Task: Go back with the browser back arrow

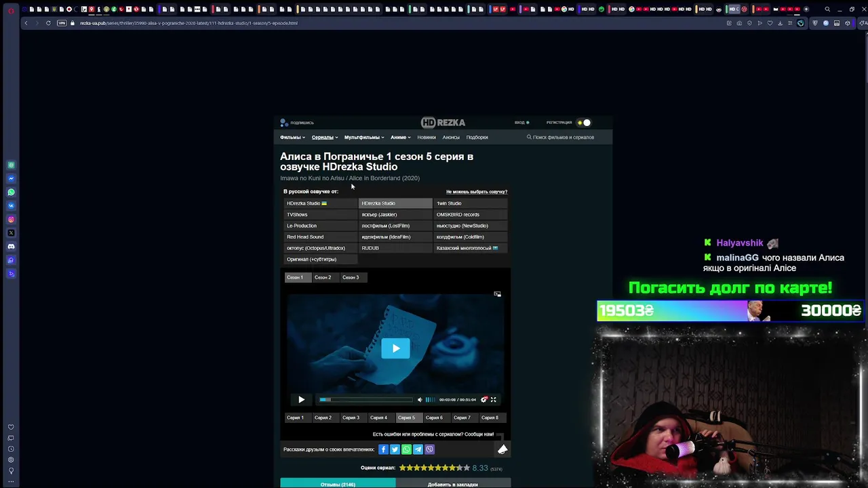Action: pos(26,23)
